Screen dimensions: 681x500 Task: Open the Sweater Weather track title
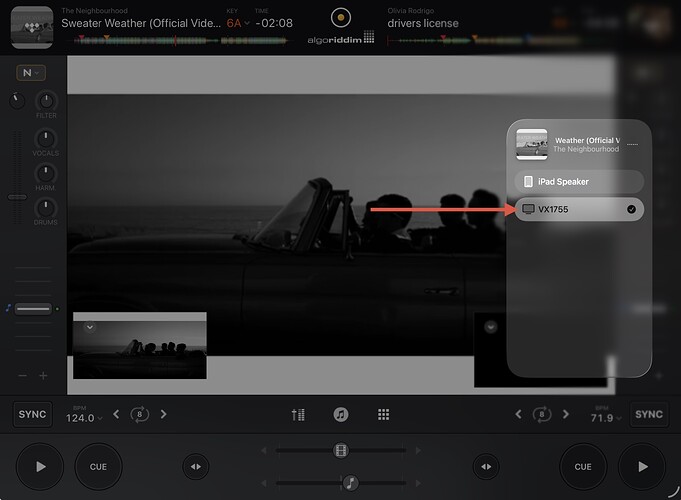[138, 22]
